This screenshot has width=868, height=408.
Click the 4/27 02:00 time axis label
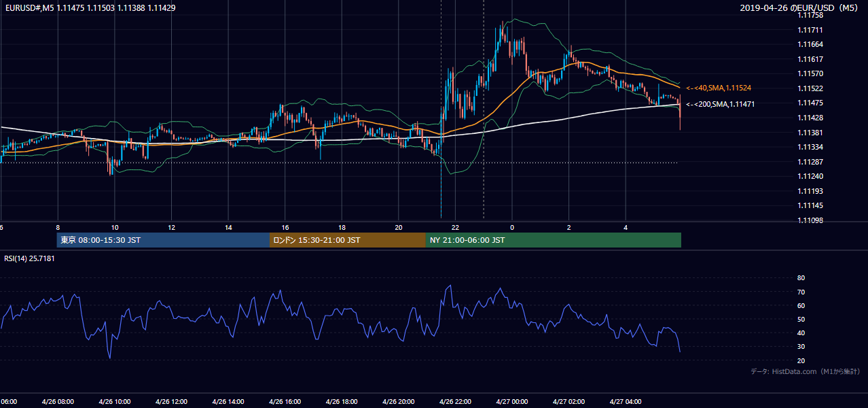[x=568, y=402]
